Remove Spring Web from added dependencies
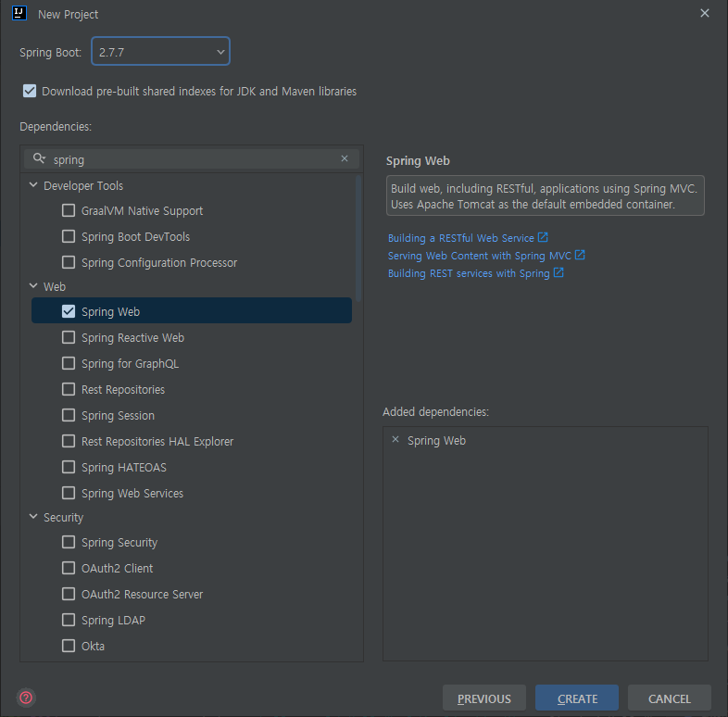The height and width of the screenshot is (717, 728). [395, 439]
